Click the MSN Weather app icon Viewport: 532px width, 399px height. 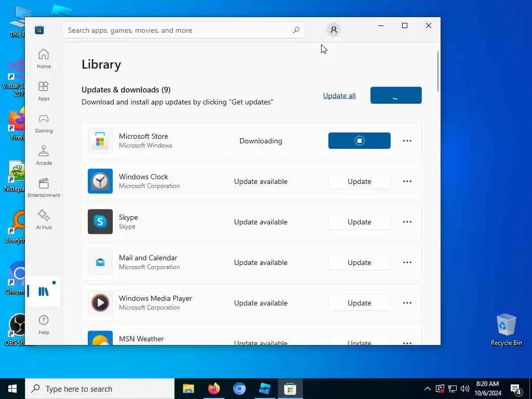(x=100, y=338)
